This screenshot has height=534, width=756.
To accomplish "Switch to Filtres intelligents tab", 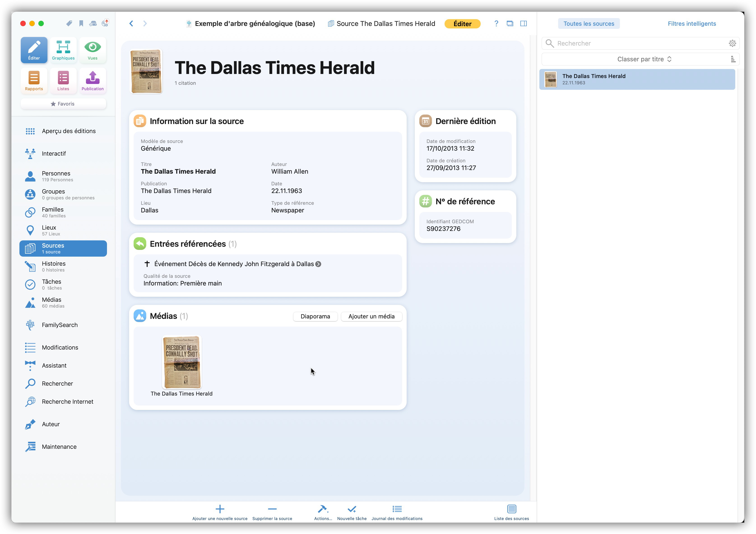I will (x=692, y=24).
